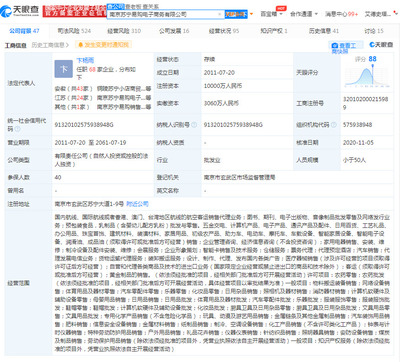Clear the search field with the x icon
The image size is (400, 362).
[220, 14]
